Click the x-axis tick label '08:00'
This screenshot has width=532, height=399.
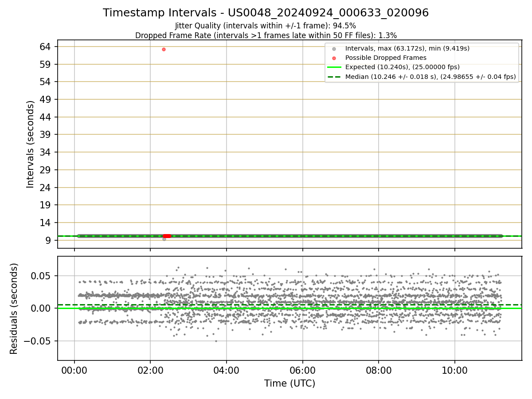point(379,371)
